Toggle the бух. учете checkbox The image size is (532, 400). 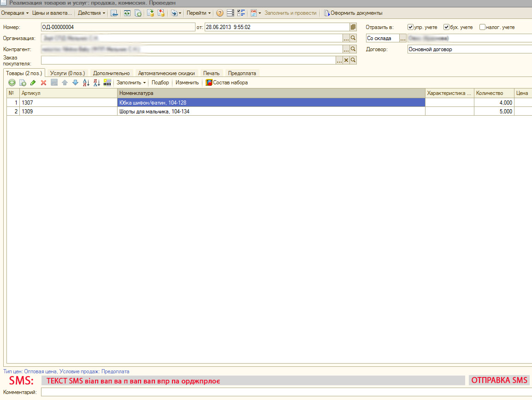pos(446,27)
